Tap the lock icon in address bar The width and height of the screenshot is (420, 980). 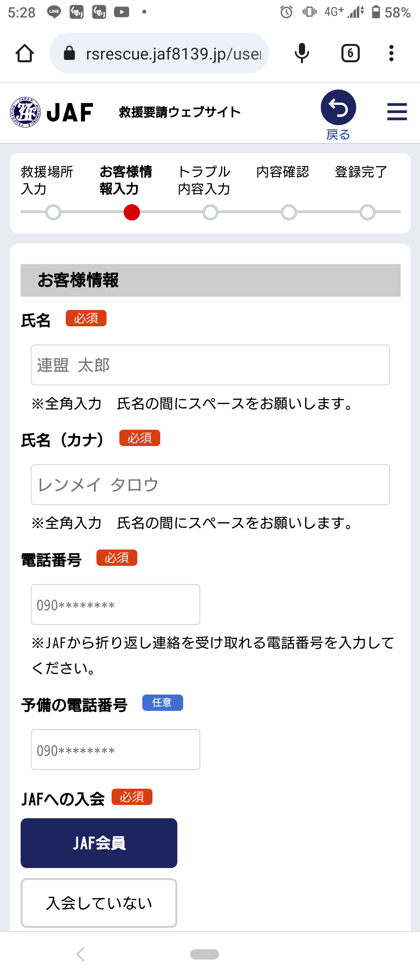coord(69,53)
